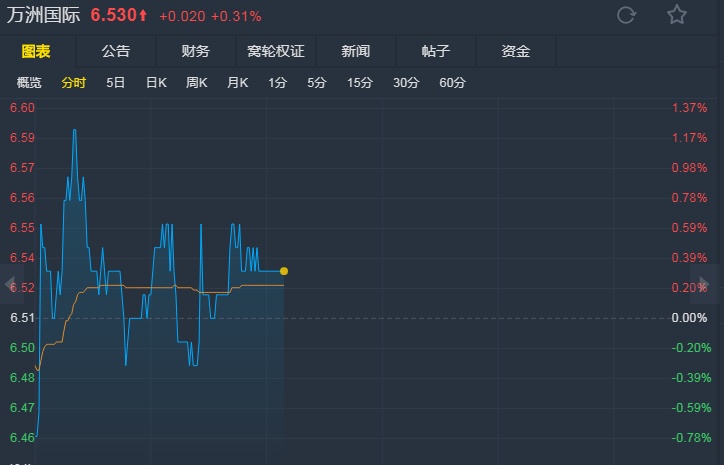Show the 月K monthly chart

(x=237, y=83)
